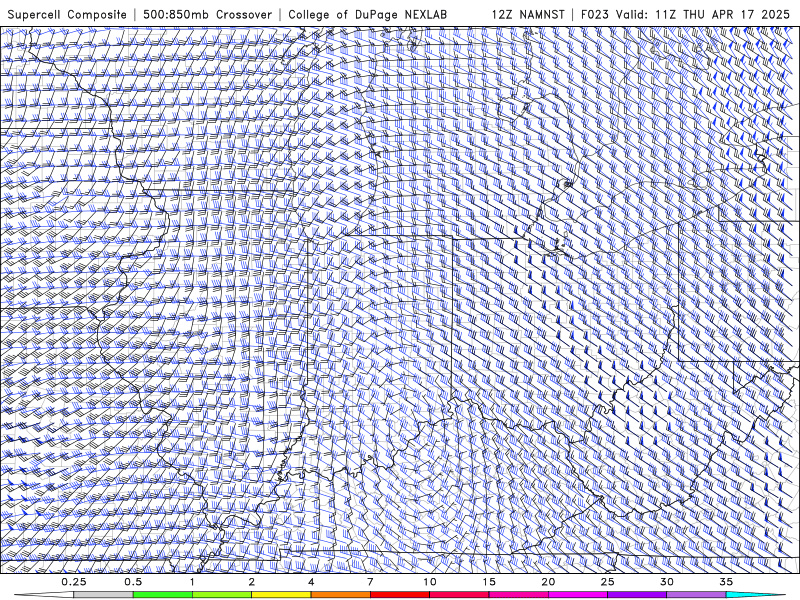Screen dimensions: 800x600
Task: Click the red color bar segment between 7 and 10
Action: click(400, 595)
